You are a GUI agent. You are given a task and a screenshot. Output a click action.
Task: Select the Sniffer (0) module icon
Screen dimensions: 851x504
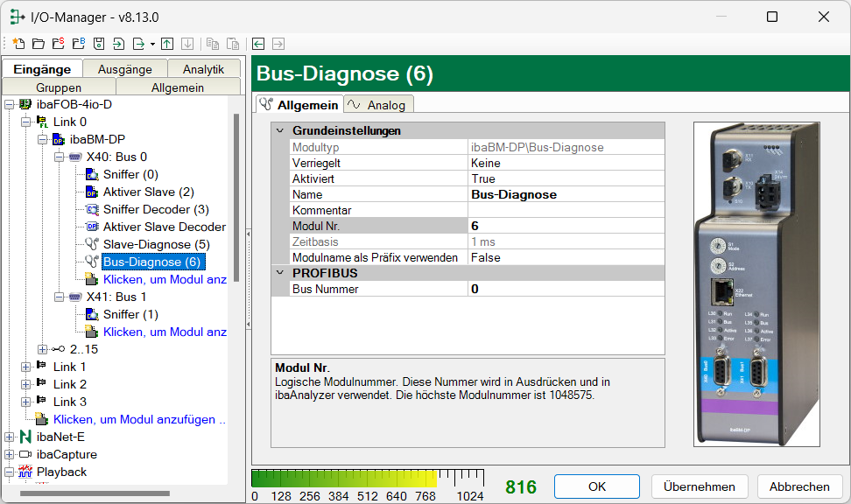click(92, 175)
